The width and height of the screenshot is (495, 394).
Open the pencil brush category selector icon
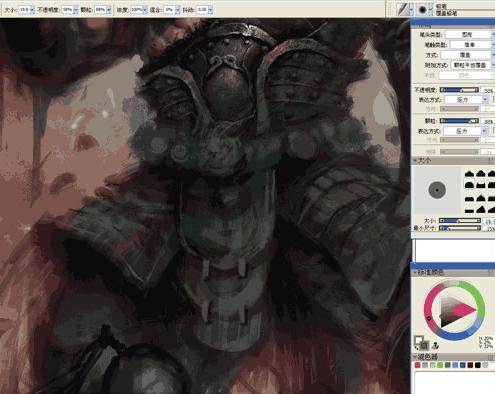pos(402,9)
